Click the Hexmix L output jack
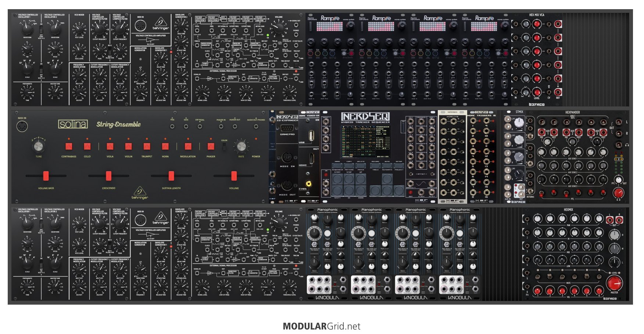Viewport: 644px width, 334px height. click(610, 220)
